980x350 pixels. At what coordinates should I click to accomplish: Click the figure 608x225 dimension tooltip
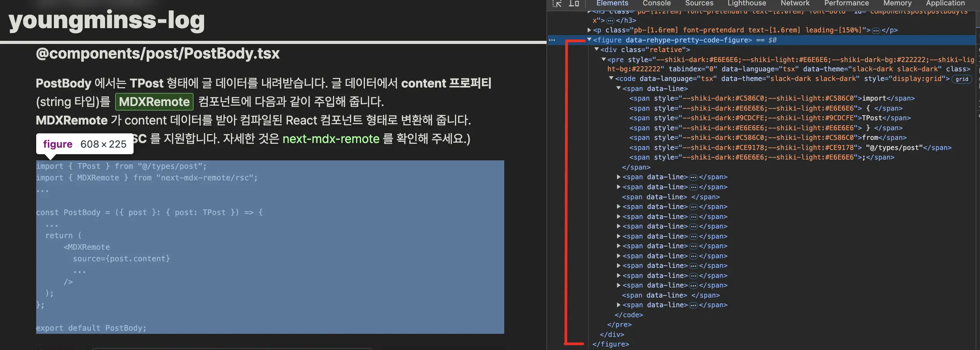pyautogui.click(x=84, y=144)
